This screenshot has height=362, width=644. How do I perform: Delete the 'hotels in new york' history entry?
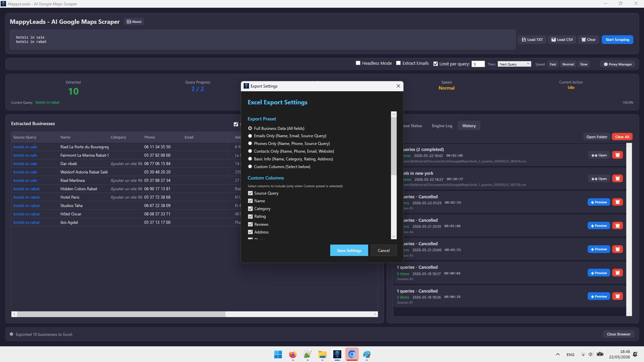[617, 178]
